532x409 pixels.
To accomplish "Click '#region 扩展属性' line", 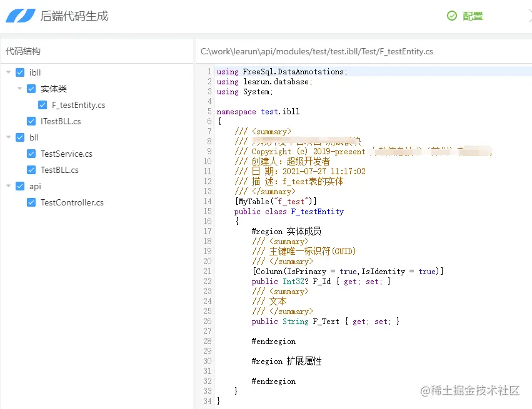I will [286, 361].
